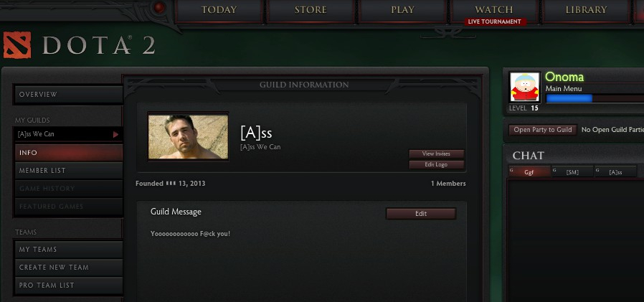This screenshot has height=302, width=644.
Task: Open CREATE NEW TEAM in sidebar
Action: (x=69, y=268)
